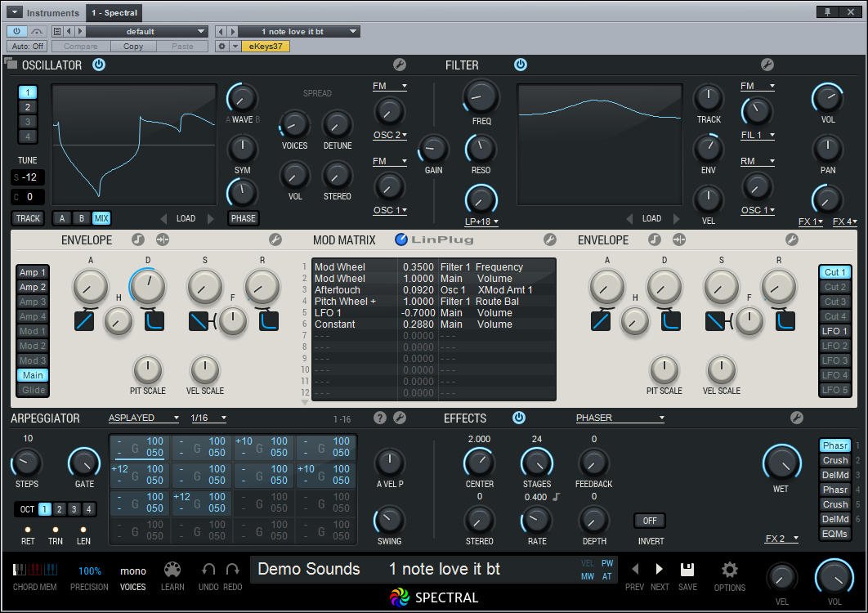The image size is (868, 613).
Task: Open Oscillator wrench settings
Action: click(400, 65)
